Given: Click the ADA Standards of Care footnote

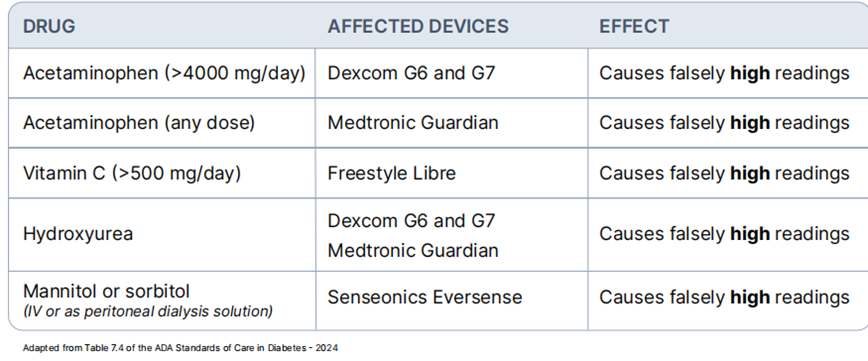Looking at the screenshot, I should 180,348.
